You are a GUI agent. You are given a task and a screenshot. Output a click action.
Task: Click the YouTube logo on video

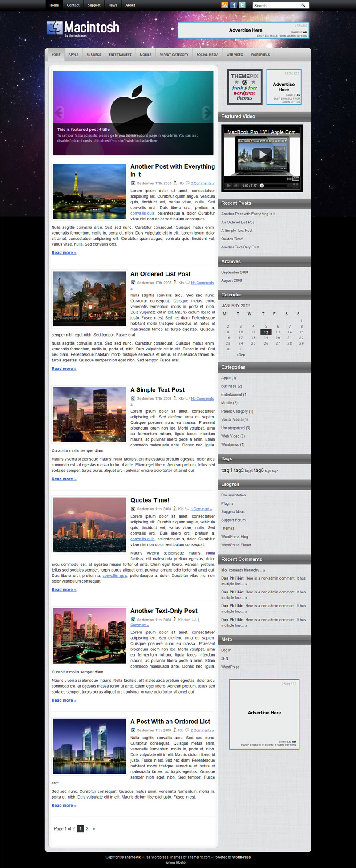point(293,178)
